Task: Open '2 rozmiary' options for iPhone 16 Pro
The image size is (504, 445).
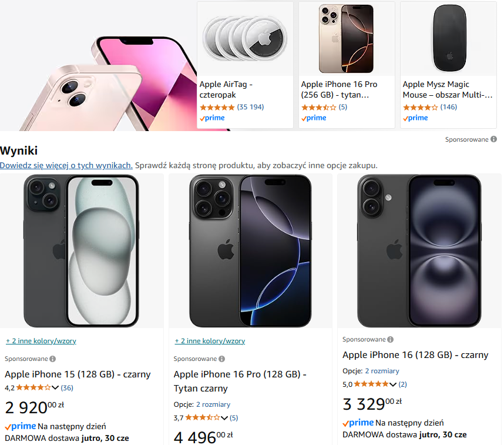Action: 213,404
